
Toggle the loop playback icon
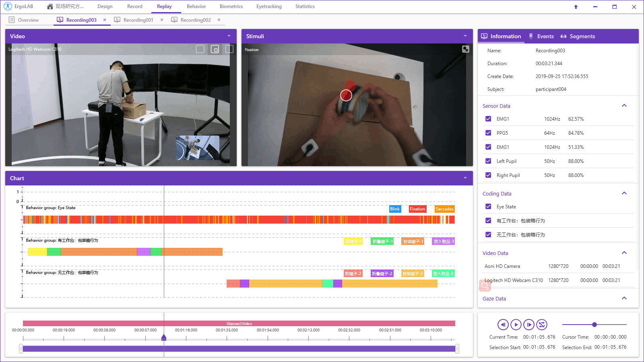(x=542, y=325)
